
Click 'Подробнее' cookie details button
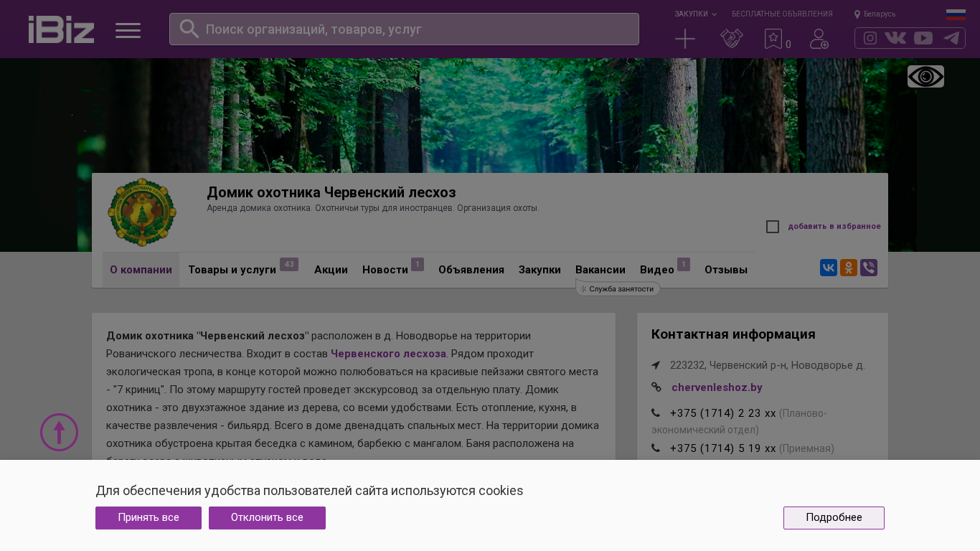pyautogui.click(x=834, y=518)
